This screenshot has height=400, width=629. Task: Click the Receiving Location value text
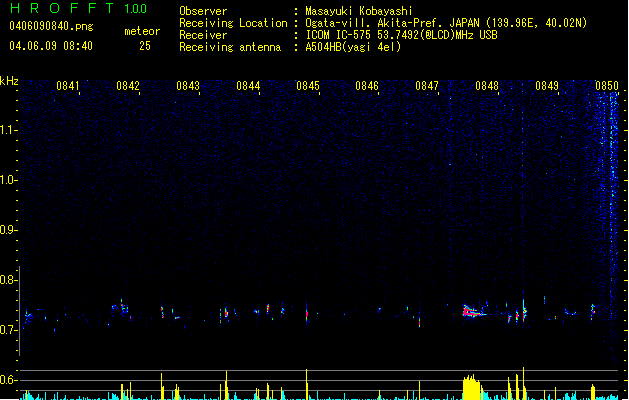pos(446,23)
